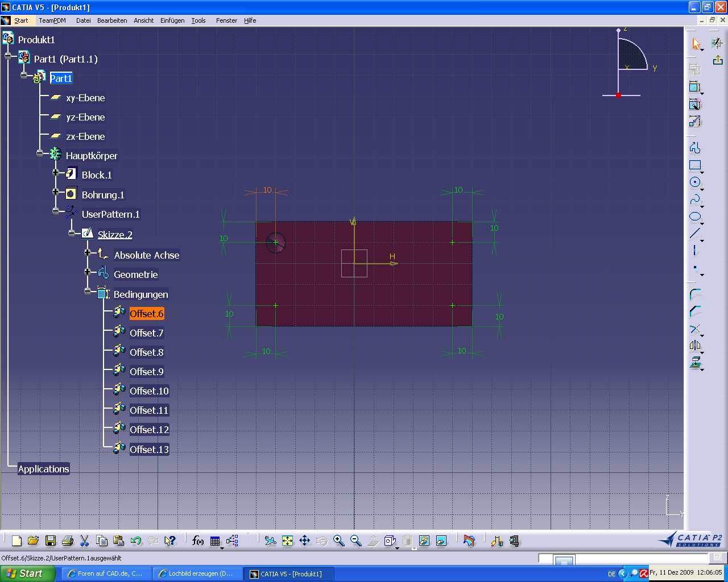The height and width of the screenshot is (582, 728).
Task: Open the Start menu in menu bar
Action: click(x=21, y=20)
